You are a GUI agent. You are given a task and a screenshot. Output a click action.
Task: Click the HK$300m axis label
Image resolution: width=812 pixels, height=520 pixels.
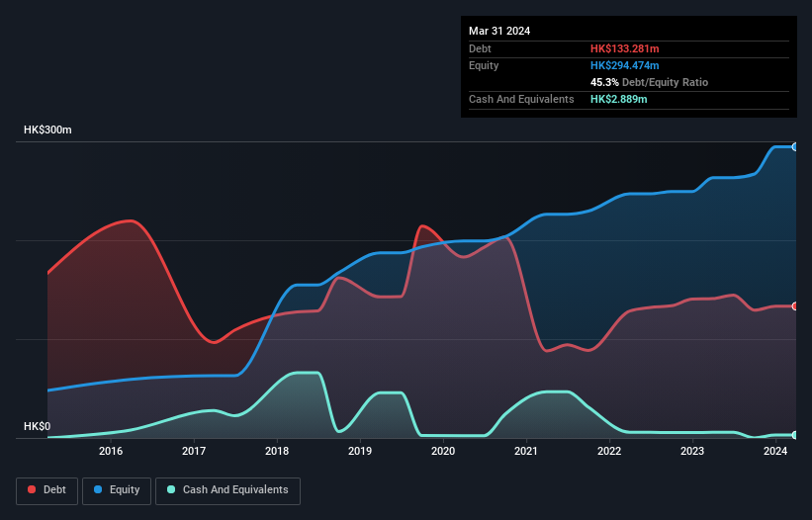47,130
